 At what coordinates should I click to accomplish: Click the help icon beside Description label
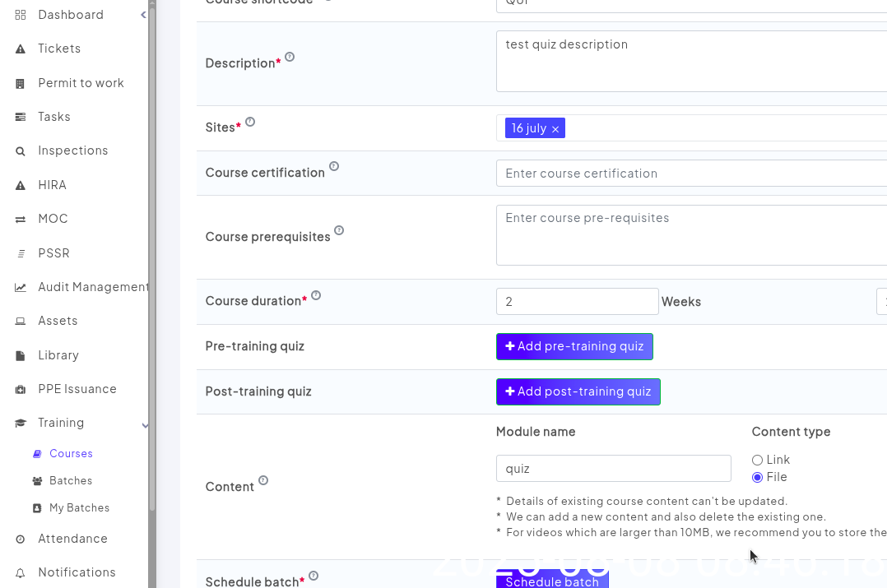[x=290, y=58]
